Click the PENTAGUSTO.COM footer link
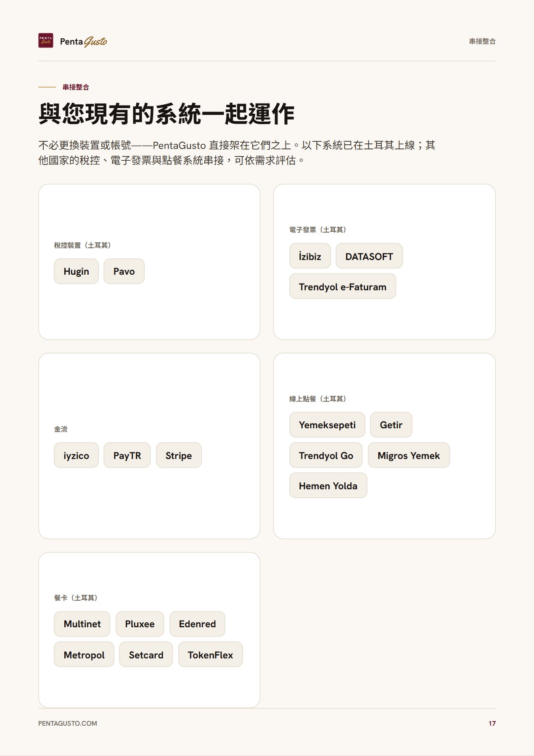This screenshot has height=756, width=534. coord(68,723)
